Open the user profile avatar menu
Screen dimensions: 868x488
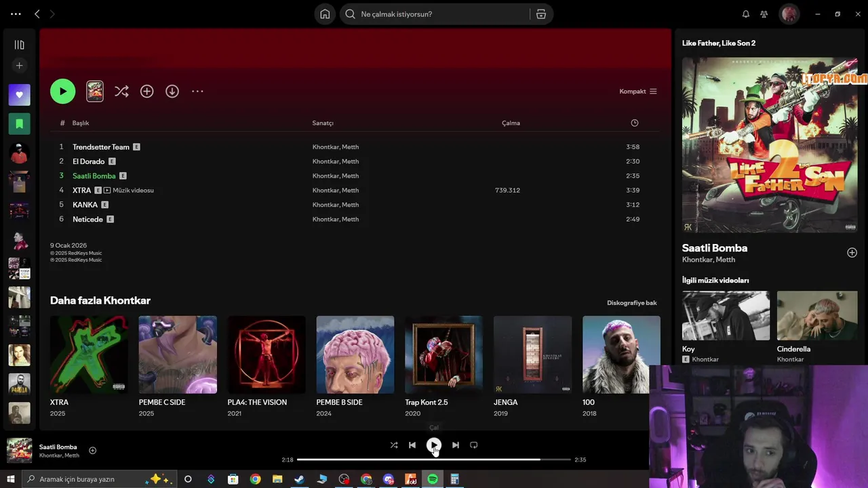click(789, 14)
